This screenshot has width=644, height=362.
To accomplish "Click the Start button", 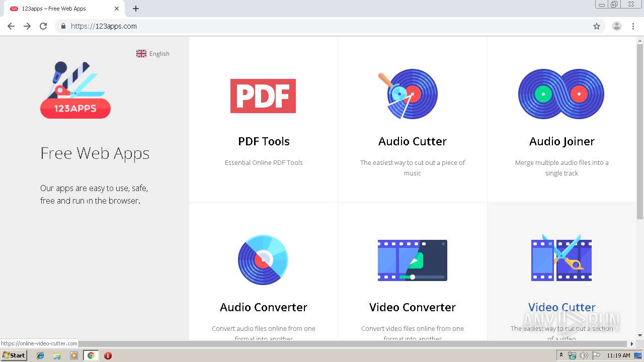I will pyautogui.click(x=14, y=355).
